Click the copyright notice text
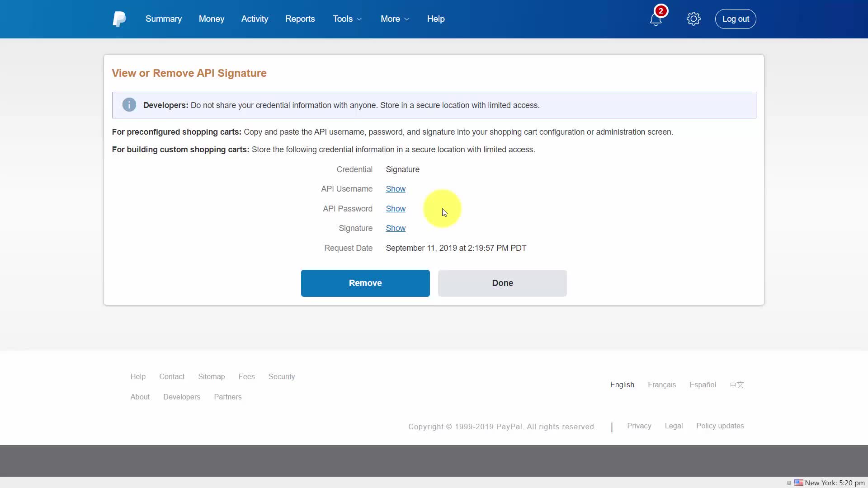The width and height of the screenshot is (868, 488). (502, 427)
